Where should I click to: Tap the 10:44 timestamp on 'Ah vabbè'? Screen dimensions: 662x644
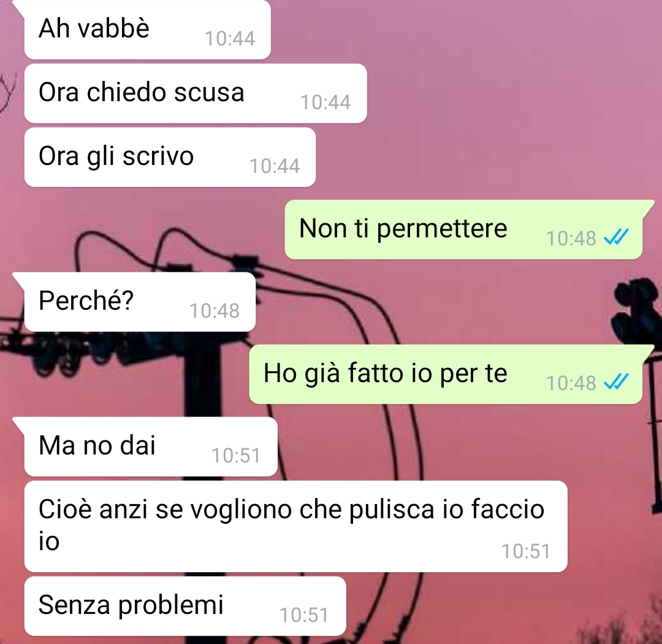click(230, 39)
